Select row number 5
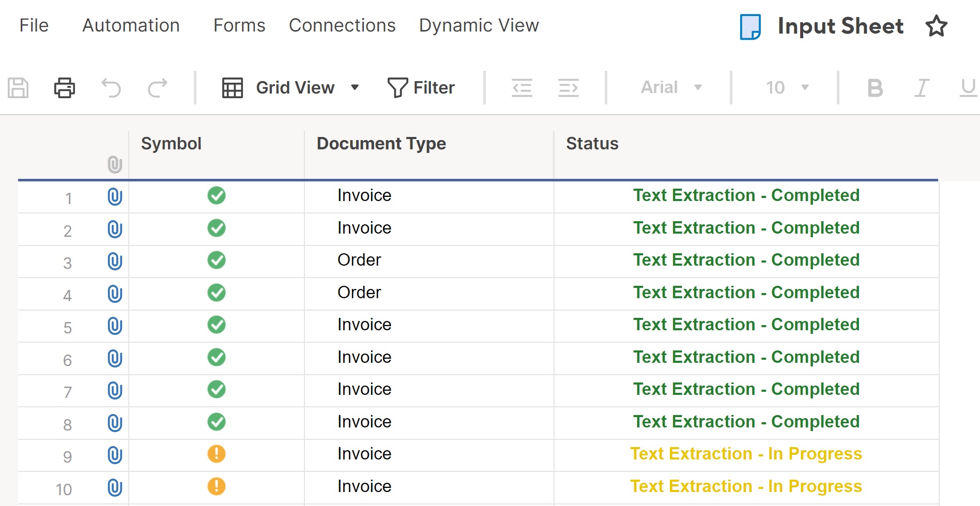 pyautogui.click(x=68, y=328)
